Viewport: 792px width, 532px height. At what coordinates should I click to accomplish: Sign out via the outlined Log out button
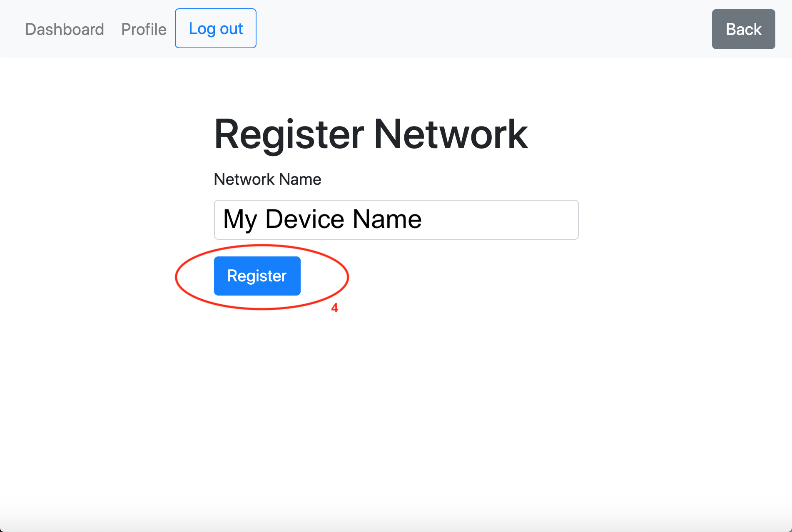tap(216, 28)
